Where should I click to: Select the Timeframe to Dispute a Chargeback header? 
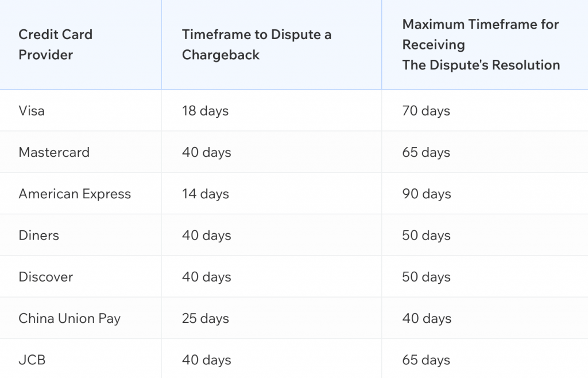[x=256, y=45]
